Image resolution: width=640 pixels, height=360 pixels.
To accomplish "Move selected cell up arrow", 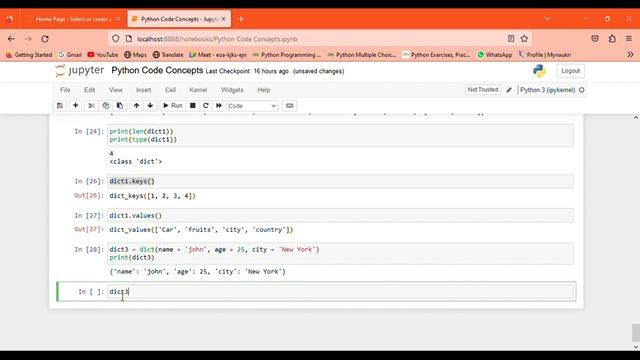I will (136, 106).
